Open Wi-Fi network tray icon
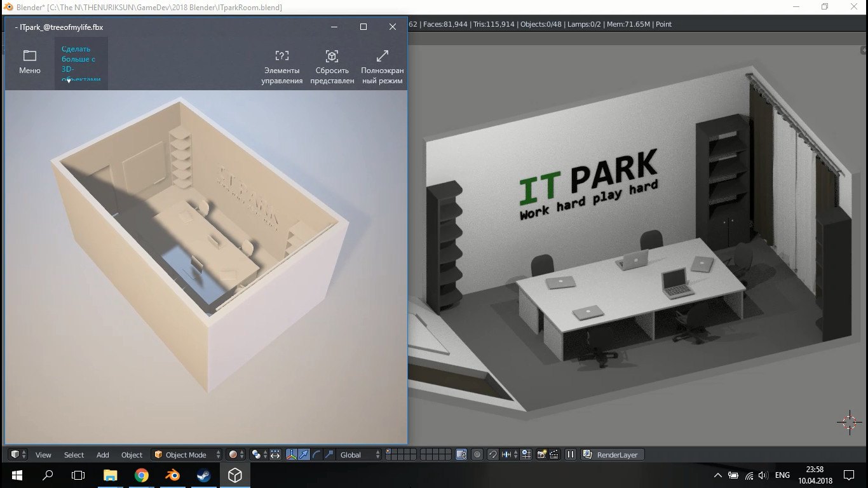The width and height of the screenshot is (868, 488). pyautogui.click(x=749, y=475)
